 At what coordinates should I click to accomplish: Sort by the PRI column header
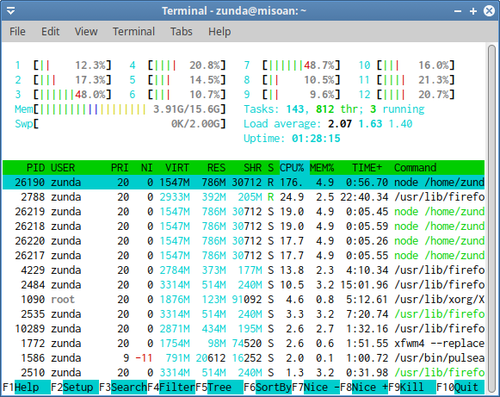coord(120,167)
